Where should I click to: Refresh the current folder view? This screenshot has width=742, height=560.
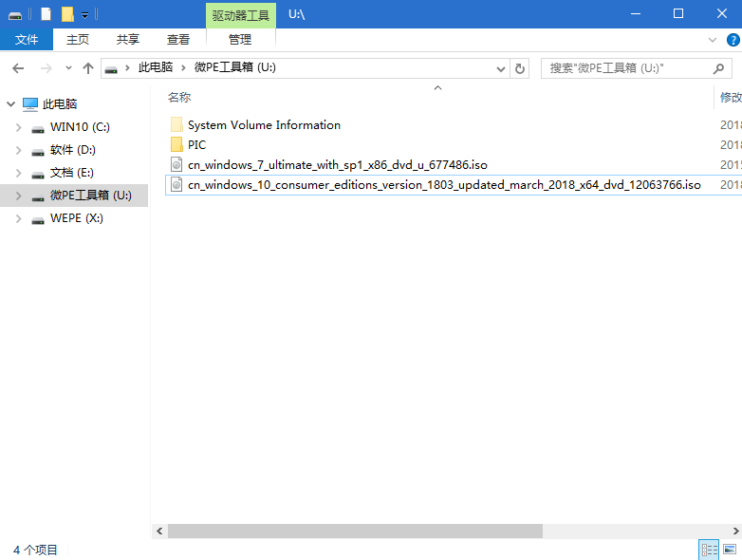click(x=520, y=69)
